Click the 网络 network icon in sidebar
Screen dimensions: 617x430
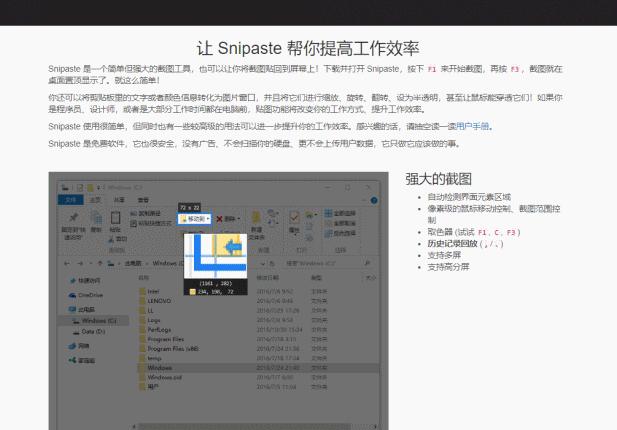point(72,346)
